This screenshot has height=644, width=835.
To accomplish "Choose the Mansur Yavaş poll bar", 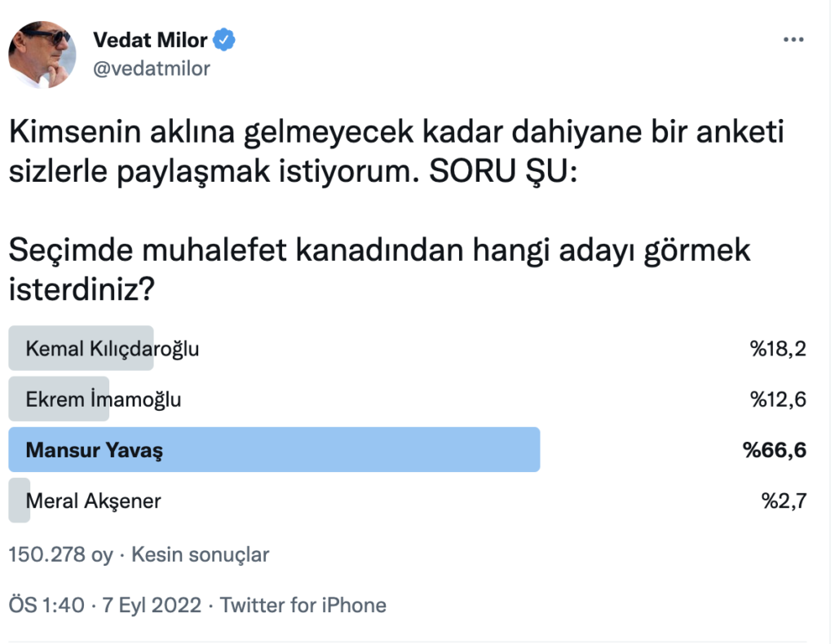I will click(274, 450).
